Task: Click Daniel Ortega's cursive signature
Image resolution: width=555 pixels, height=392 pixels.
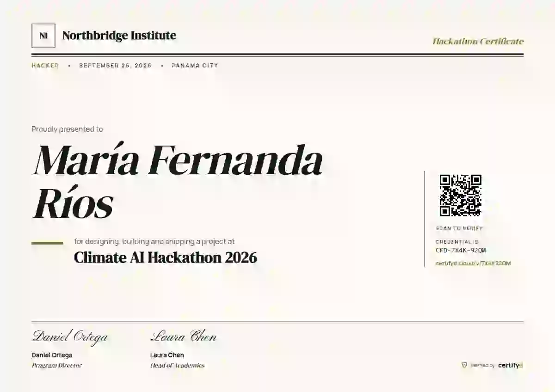Action: tap(70, 337)
